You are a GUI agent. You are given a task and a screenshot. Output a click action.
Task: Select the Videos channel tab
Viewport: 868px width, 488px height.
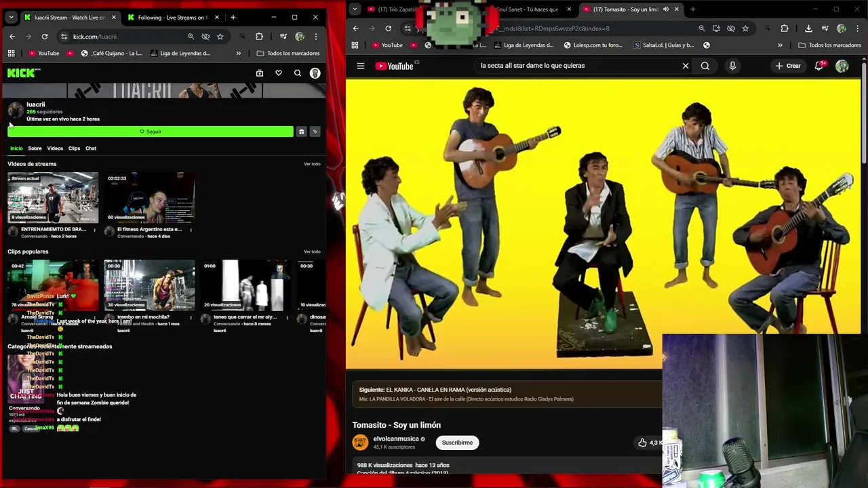pos(55,148)
